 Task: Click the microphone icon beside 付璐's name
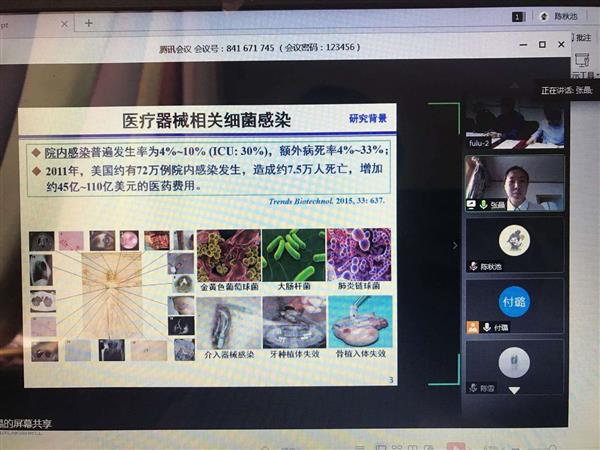click(487, 326)
